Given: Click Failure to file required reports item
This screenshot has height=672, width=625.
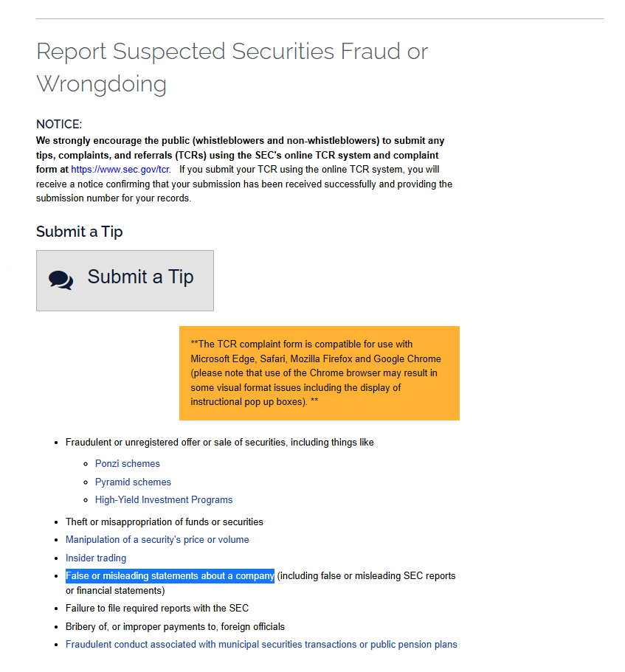Looking at the screenshot, I should click(157, 608).
